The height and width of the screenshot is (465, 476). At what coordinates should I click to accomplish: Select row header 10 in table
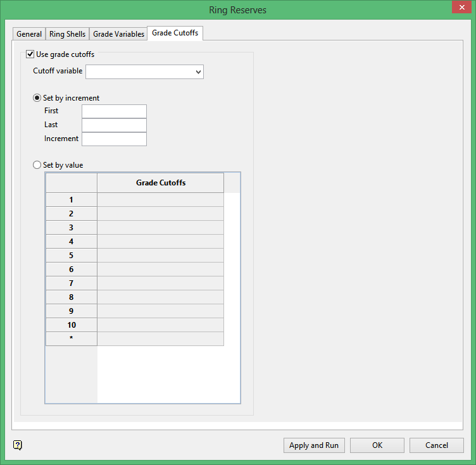pyautogui.click(x=72, y=325)
